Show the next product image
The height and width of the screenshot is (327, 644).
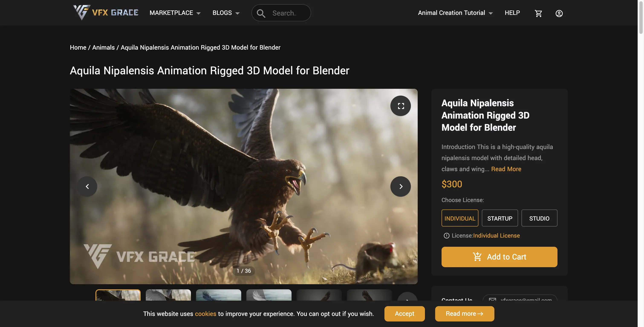tap(400, 186)
